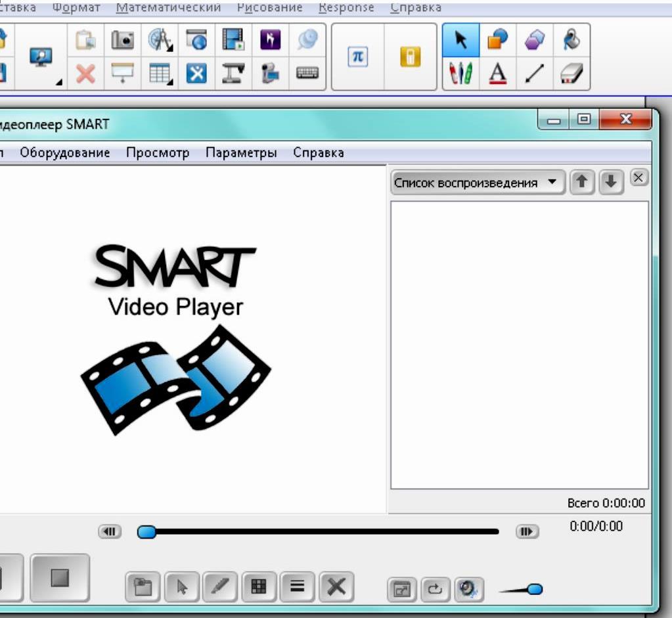Open the screen capture camera tool

pos(123,40)
